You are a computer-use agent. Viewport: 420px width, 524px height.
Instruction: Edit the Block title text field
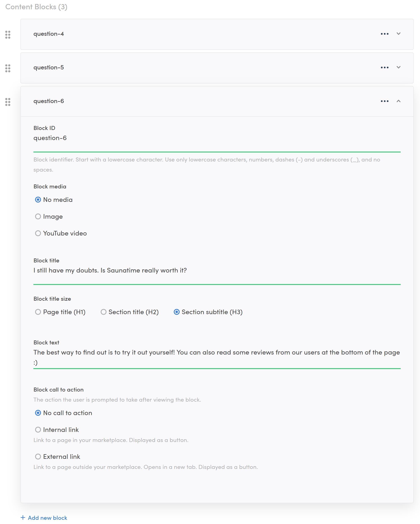(x=217, y=270)
